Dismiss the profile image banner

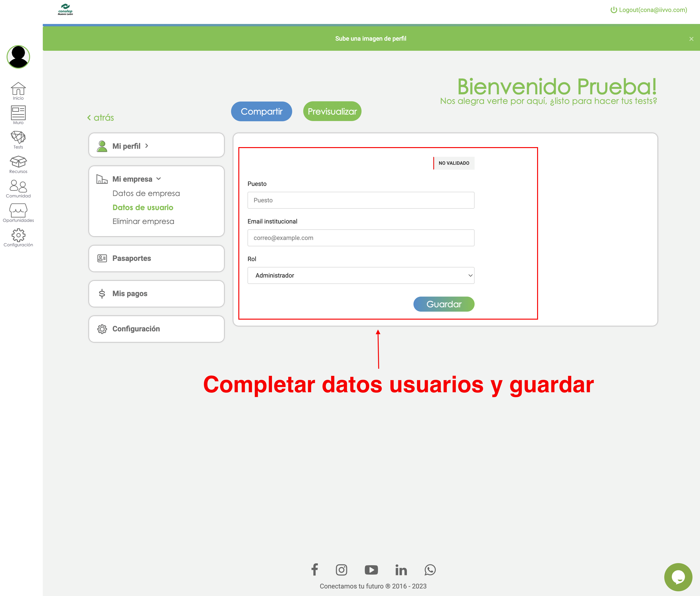[x=691, y=39]
